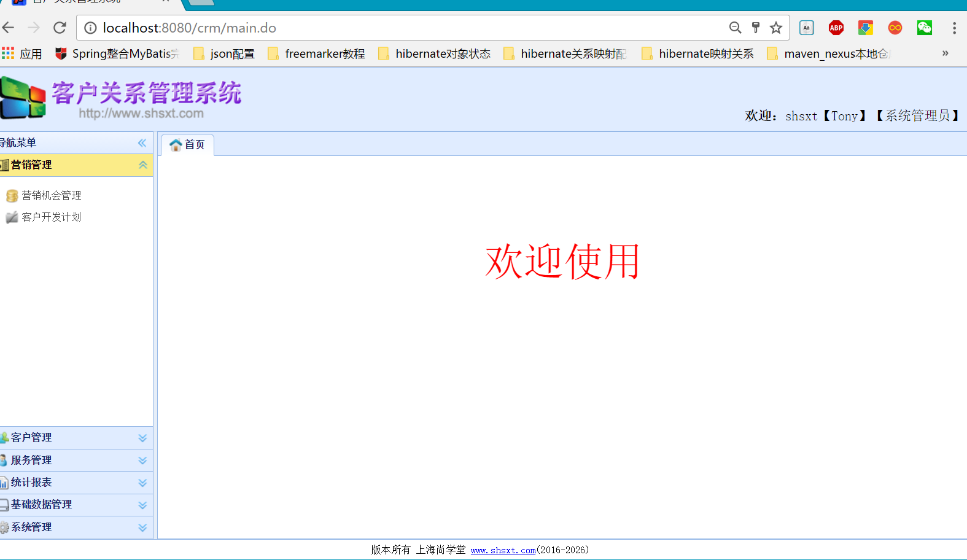Open the AdBlock Plus extension icon
The image size is (967, 560).
coord(836,28)
